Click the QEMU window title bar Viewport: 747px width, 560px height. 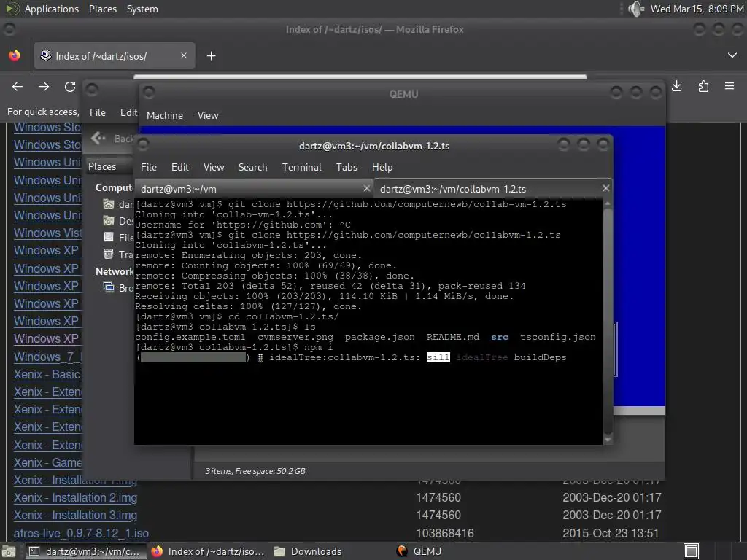(x=403, y=94)
